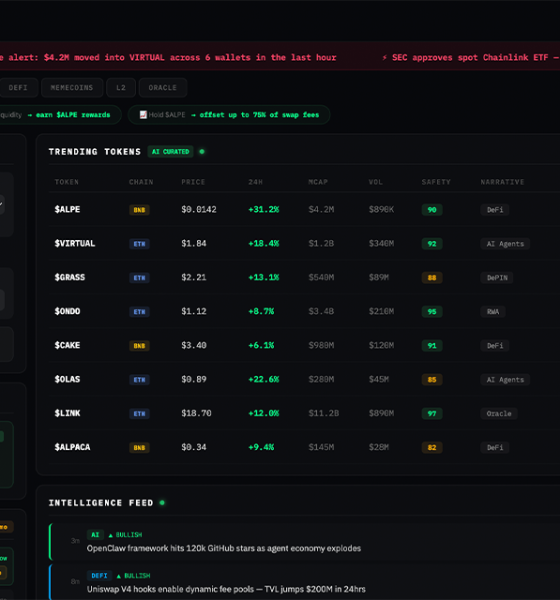Select the DEFI filter tab
Image resolution: width=560 pixels, height=600 pixels.
click(18, 88)
